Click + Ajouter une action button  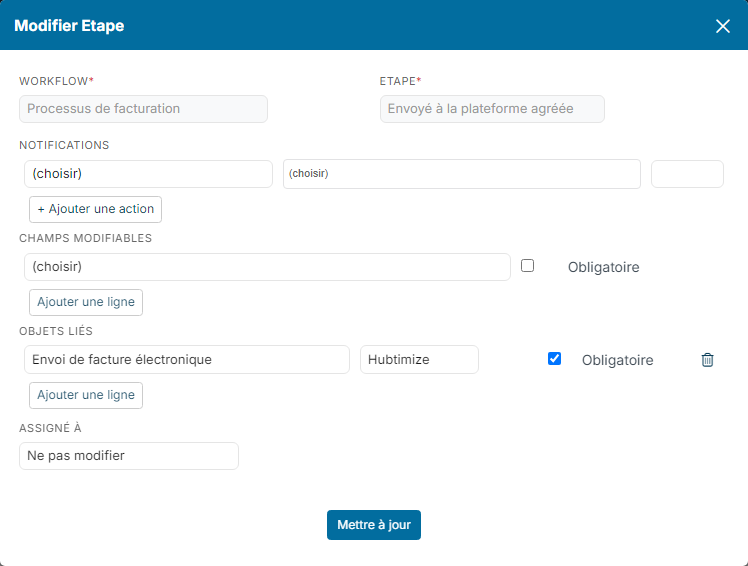coord(95,210)
